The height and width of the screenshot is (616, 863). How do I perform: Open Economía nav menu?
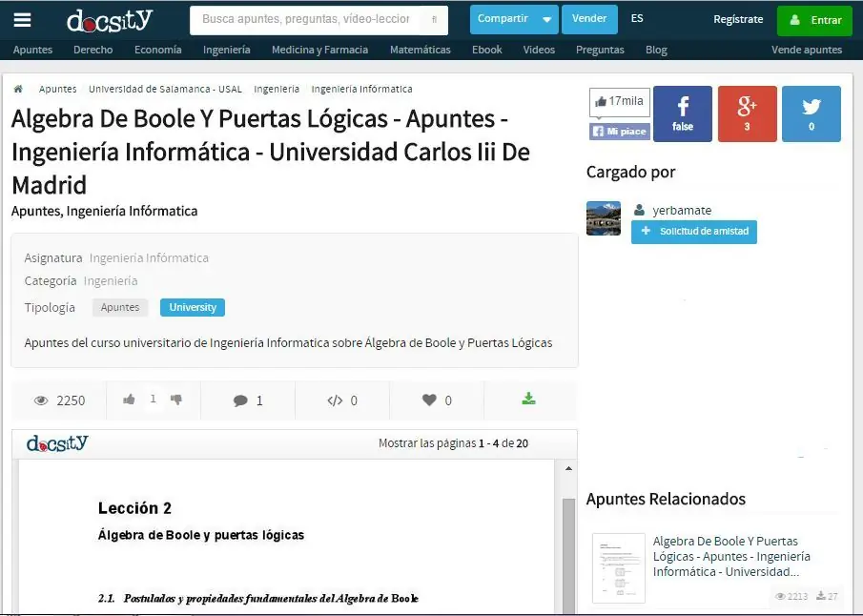pos(158,50)
